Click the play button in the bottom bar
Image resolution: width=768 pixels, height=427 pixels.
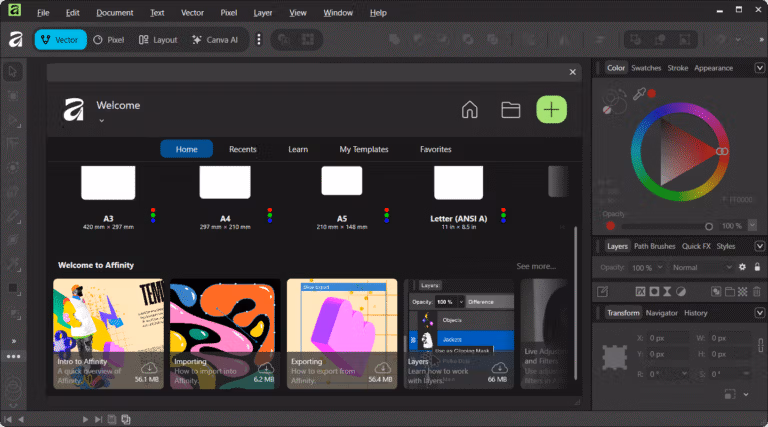click(x=85, y=419)
